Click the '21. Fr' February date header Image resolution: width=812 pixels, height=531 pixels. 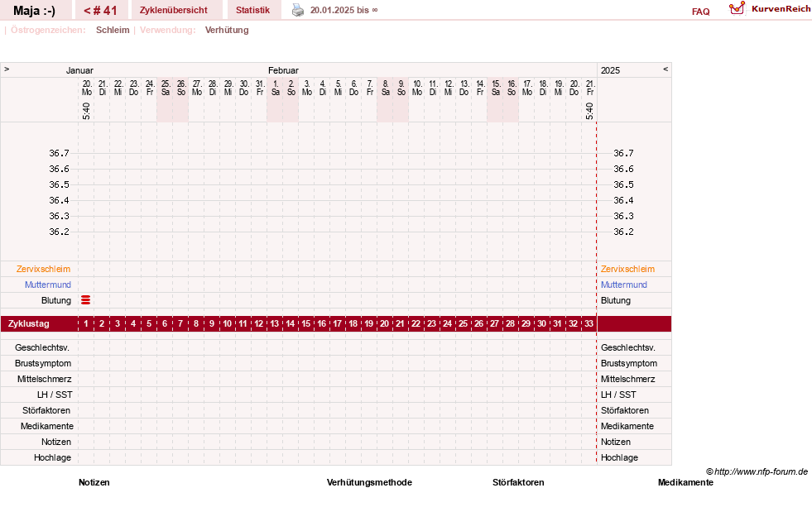(590, 88)
